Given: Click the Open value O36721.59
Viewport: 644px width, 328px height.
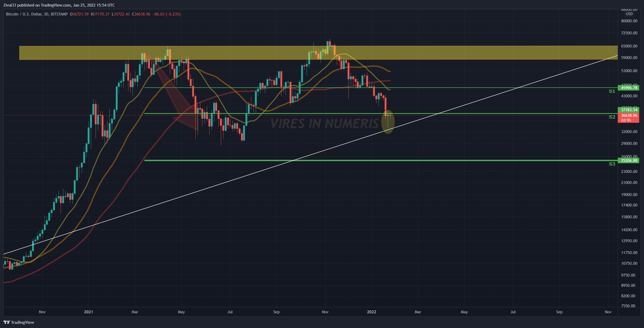Looking at the screenshot, I should (x=79, y=14).
